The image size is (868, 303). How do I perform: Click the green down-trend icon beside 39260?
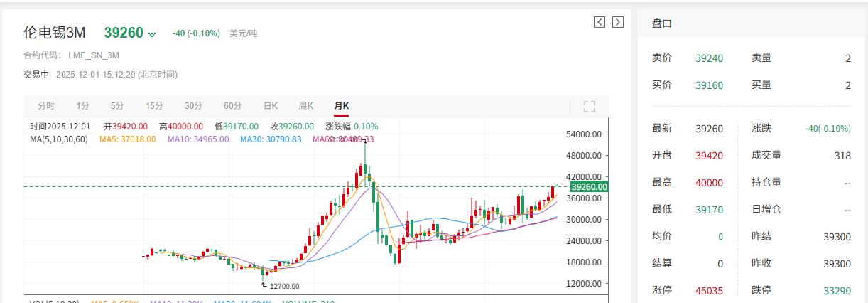point(151,34)
